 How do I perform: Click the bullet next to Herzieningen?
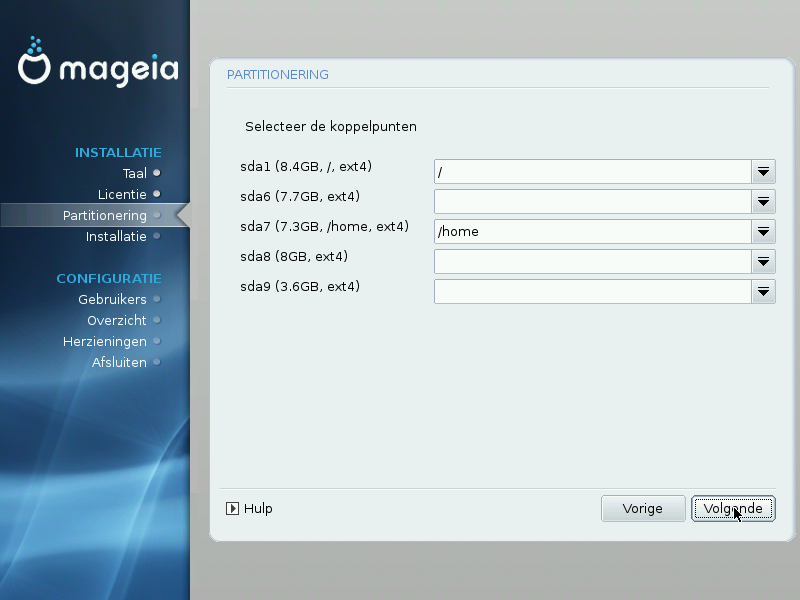click(x=157, y=341)
